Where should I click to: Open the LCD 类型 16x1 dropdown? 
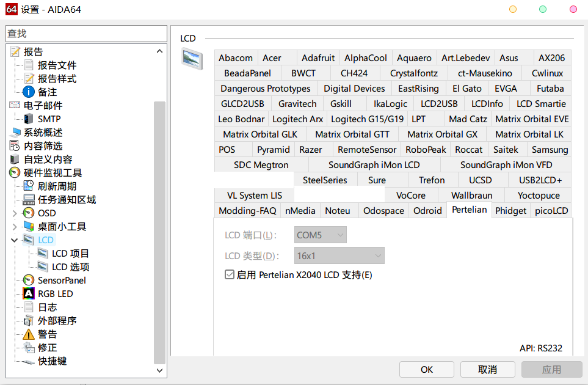point(339,255)
